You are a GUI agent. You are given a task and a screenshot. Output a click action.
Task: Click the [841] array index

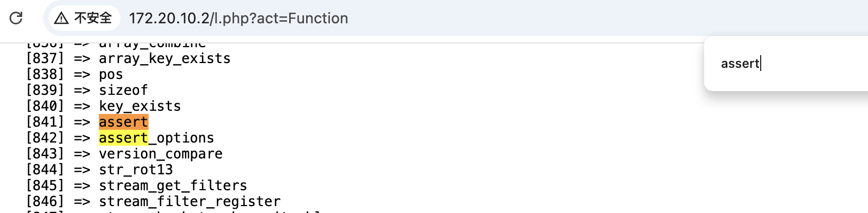pyautogui.click(x=45, y=122)
